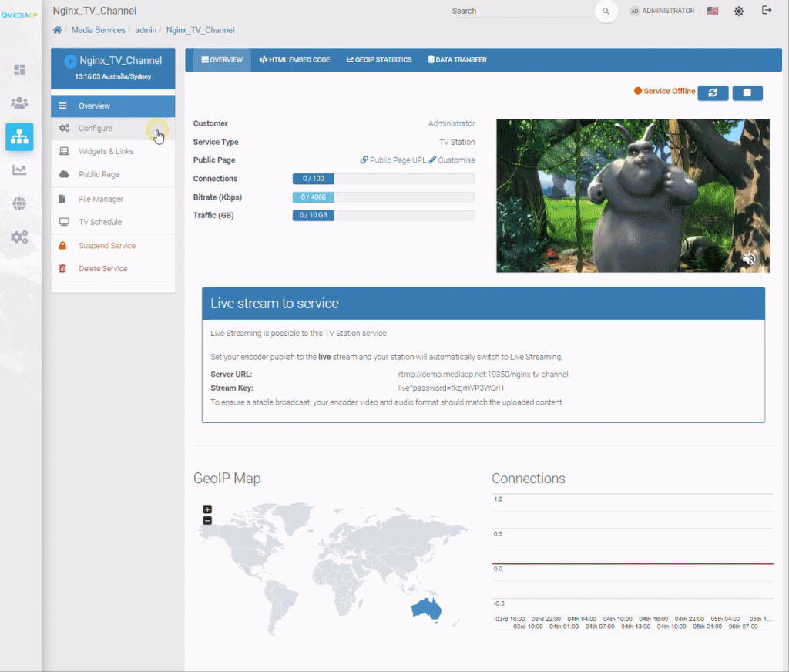Open File Manager in the sidebar
The image size is (789, 672).
113,200
